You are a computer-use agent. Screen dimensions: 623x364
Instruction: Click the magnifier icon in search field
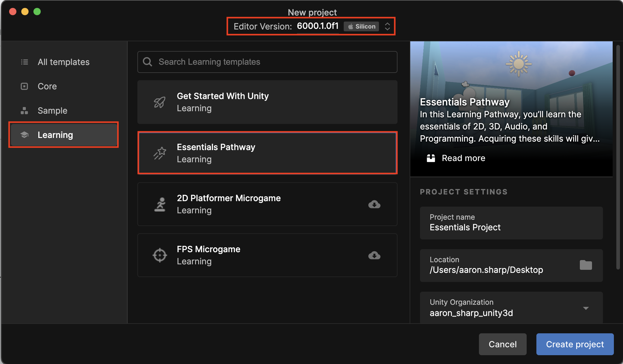[148, 62]
